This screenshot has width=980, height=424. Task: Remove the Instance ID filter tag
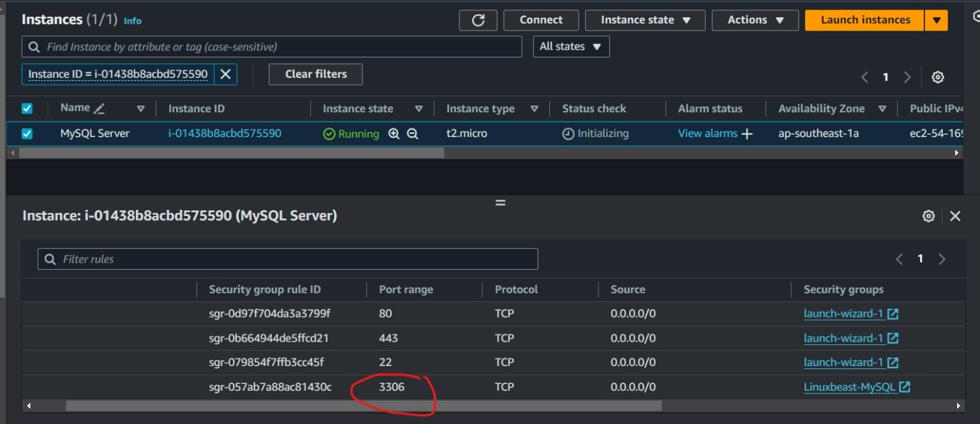coord(225,74)
